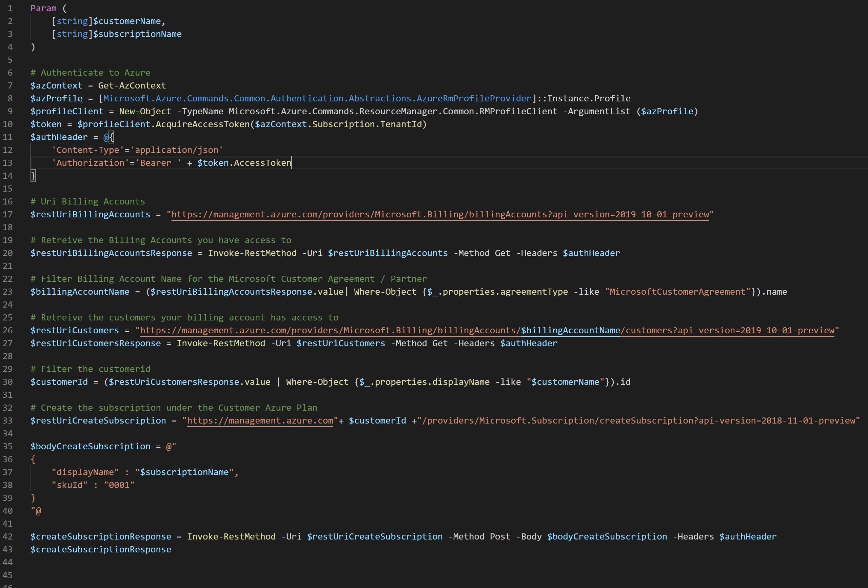Click line number 23 in the gutter
Screen dimensions: 868x588
pos(8,292)
